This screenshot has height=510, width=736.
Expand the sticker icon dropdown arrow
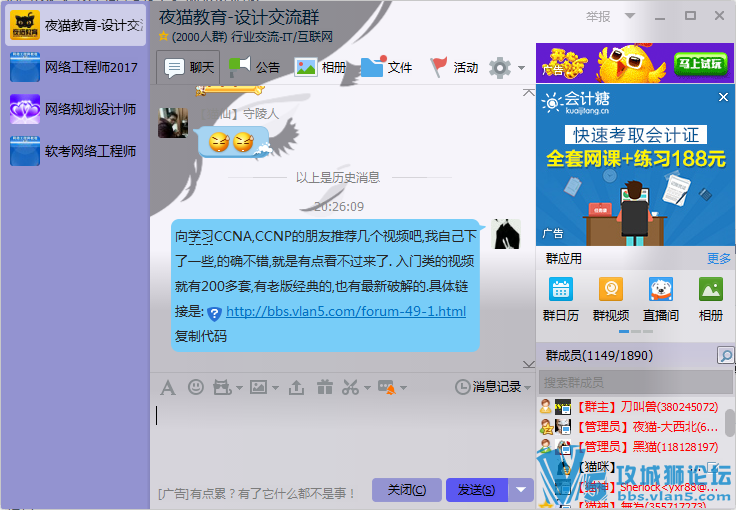239,388
